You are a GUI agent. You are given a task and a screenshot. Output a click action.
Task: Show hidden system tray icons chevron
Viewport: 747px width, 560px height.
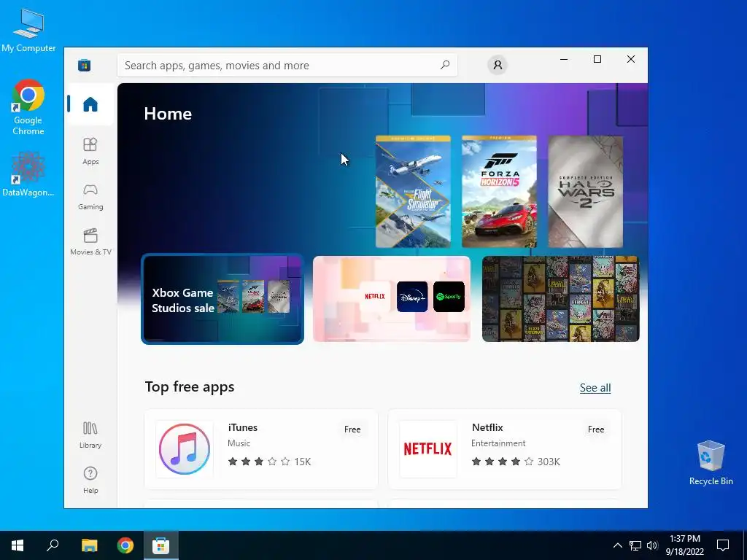617,545
